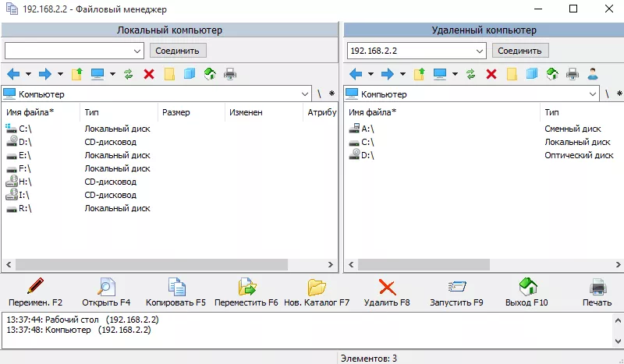Click Back arrow in local computer toolbar
This screenshot has width=624, height=364.
[13, 74]
